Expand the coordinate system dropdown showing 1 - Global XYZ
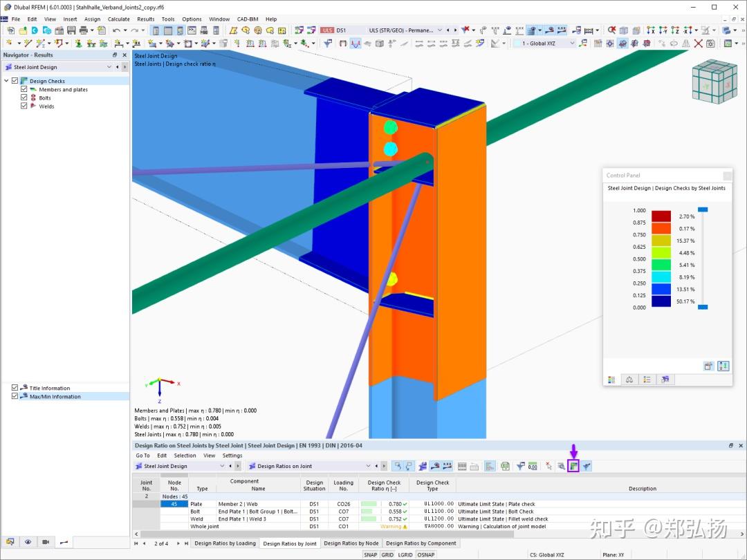This screenshot has height=560, width=747. [x=572, y=43]
